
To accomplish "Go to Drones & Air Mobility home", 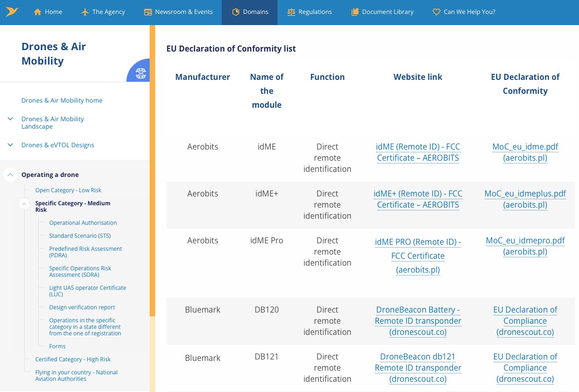I will (x=62, y=100).
